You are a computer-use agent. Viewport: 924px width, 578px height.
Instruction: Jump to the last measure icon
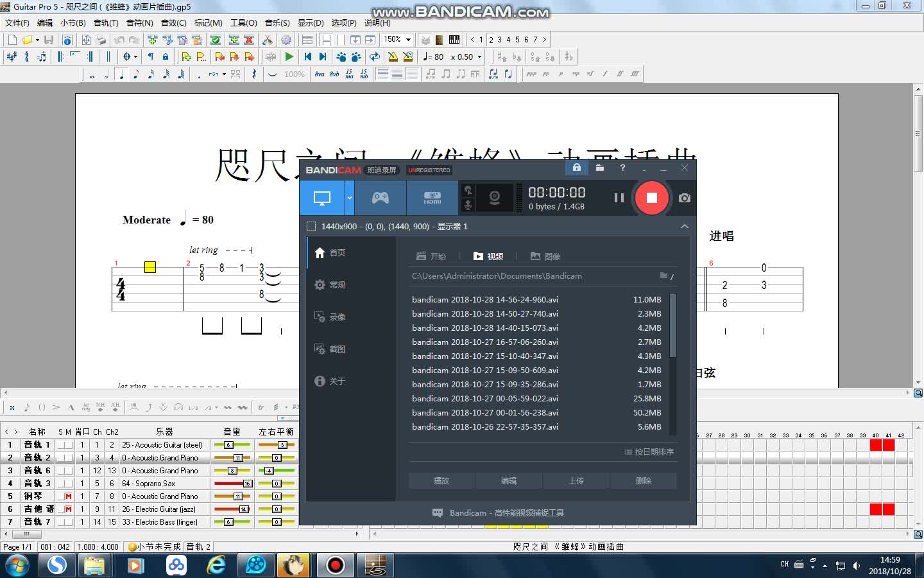(x=323, y=57)
